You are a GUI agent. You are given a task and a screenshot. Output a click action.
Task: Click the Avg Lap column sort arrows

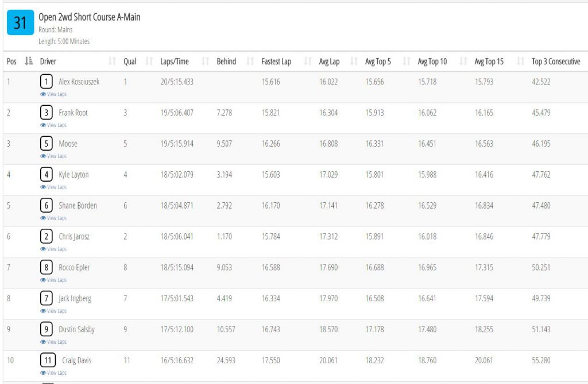[x=354, y=61]
